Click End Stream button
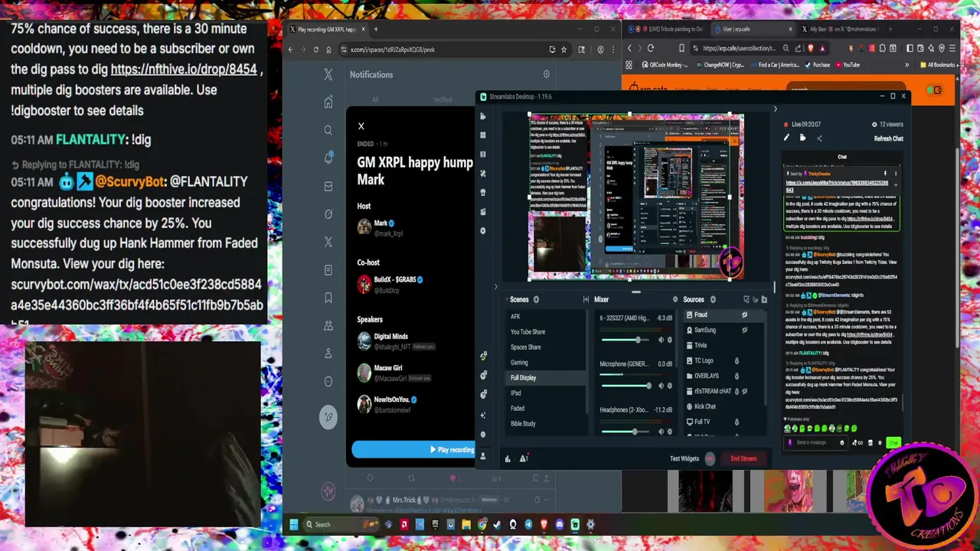 point(743,458)
